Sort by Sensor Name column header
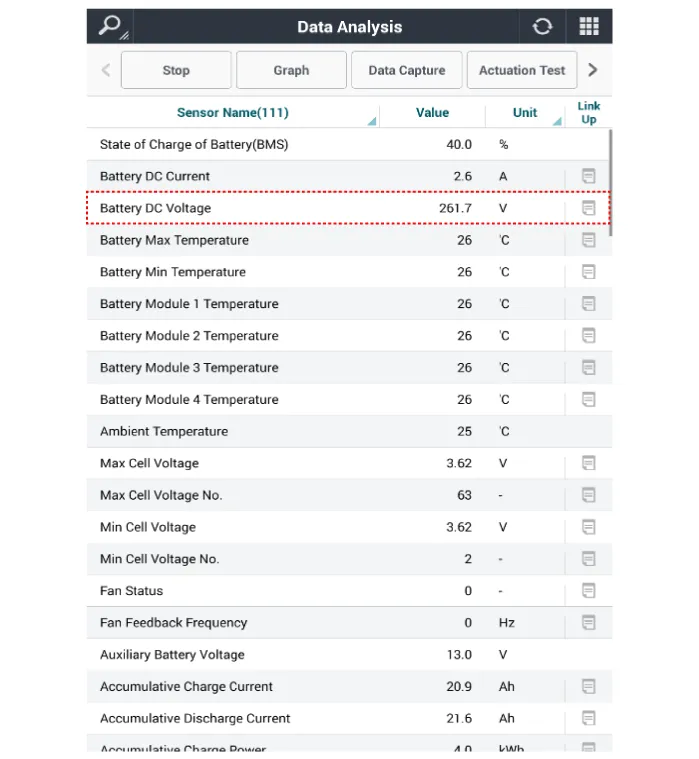Viewport: 699px width, 759px height. click(x=232, y=113)
